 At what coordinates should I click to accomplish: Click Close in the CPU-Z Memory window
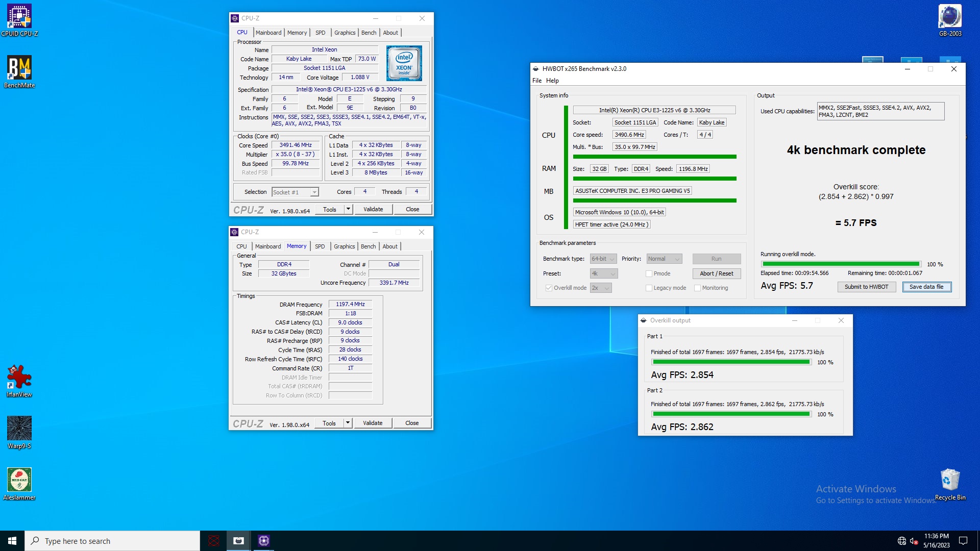(412, 423)
